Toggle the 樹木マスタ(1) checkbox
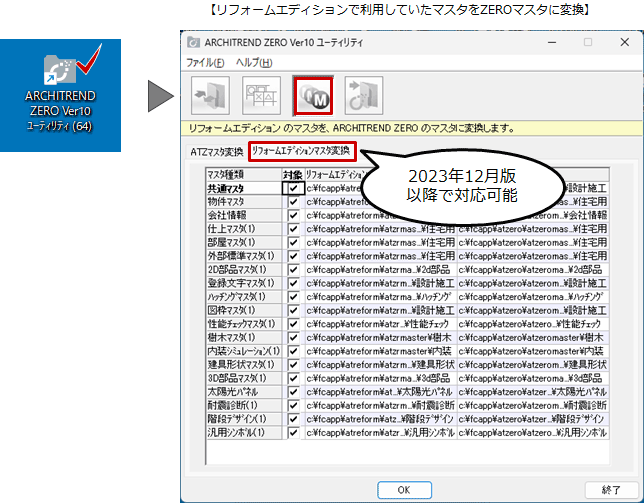Viewport: 644px width, 503px height. [293, 338]
